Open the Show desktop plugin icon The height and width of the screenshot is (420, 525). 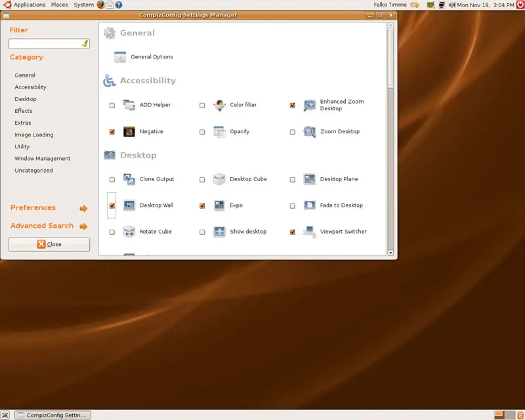point(219,232)
